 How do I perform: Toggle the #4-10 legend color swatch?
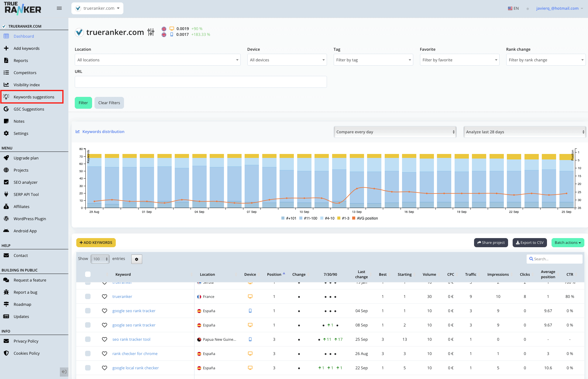pyautogui.click(x=322, y=218)
